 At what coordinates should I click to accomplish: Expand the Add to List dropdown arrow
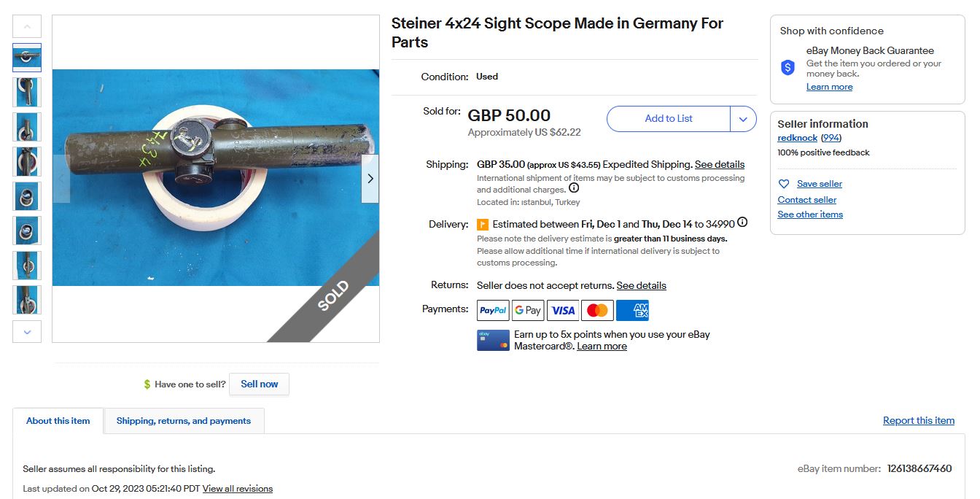coord(743,119)
